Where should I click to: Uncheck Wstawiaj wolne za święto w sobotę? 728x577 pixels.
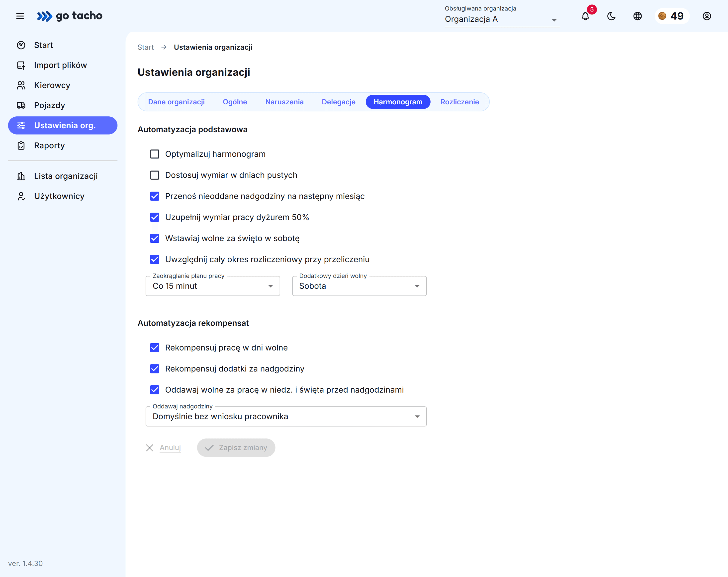coord(155,239)
